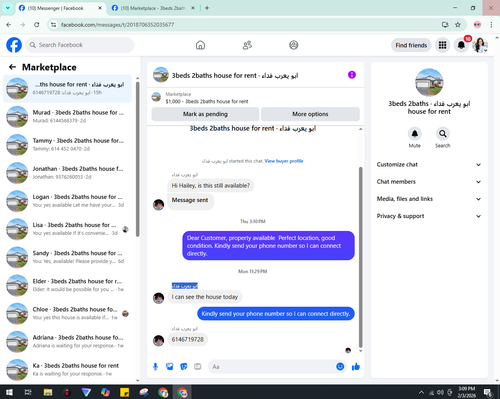Open Chloe conversation

pos(67,313)
